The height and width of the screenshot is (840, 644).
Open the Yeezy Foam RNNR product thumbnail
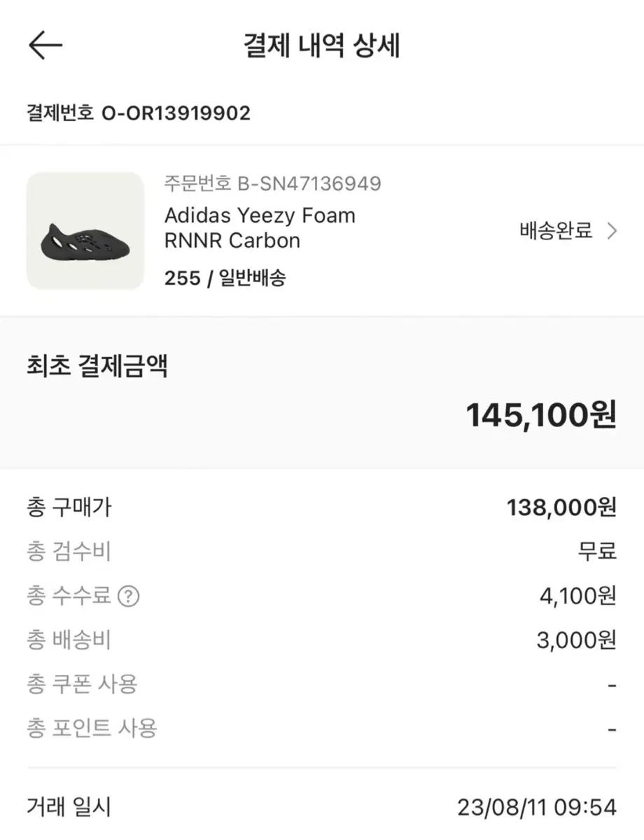(85, 231)
